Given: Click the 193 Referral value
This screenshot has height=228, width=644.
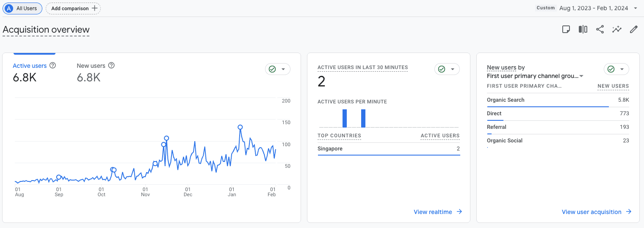Looking at the screenshot, I should 625,127.
